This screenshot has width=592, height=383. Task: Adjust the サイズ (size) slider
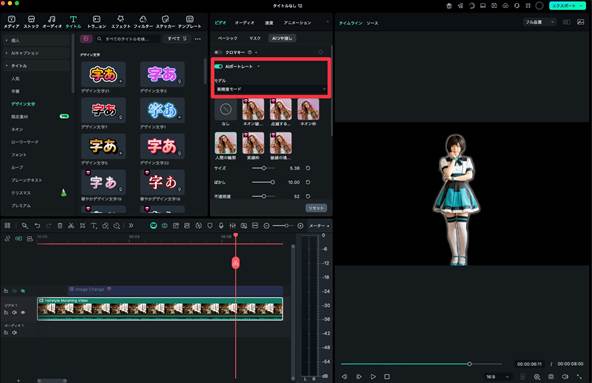264,168
